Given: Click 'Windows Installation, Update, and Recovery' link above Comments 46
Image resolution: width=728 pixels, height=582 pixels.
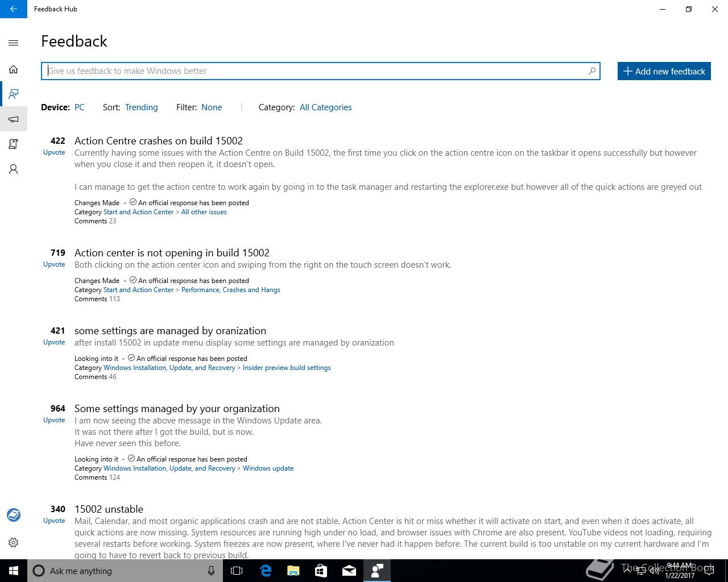Looking at the screenshot, I should tap(169, 368).
